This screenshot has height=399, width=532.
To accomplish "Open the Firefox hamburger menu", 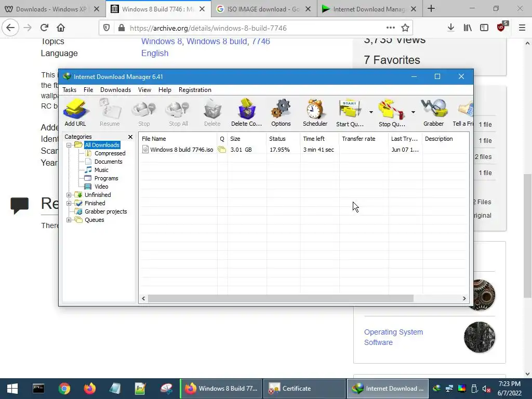I will point(522,28).
